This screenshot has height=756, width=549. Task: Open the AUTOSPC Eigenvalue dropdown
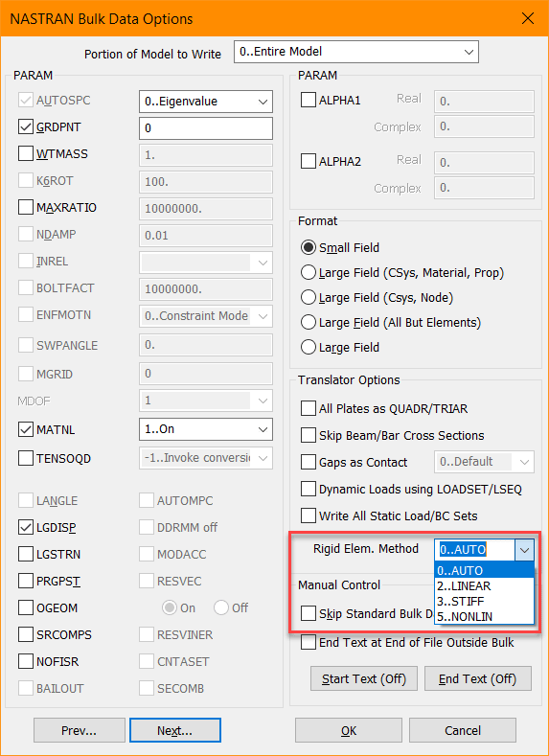click(206, 102)
